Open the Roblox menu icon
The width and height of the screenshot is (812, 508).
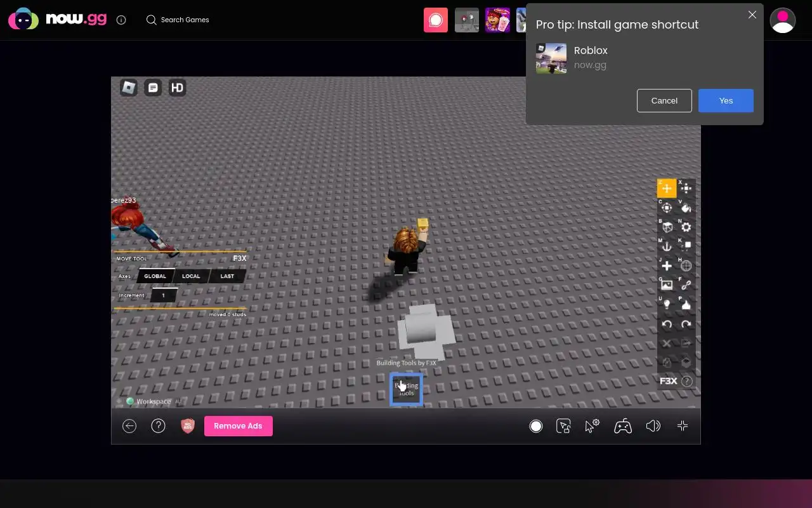click(129, 88)
